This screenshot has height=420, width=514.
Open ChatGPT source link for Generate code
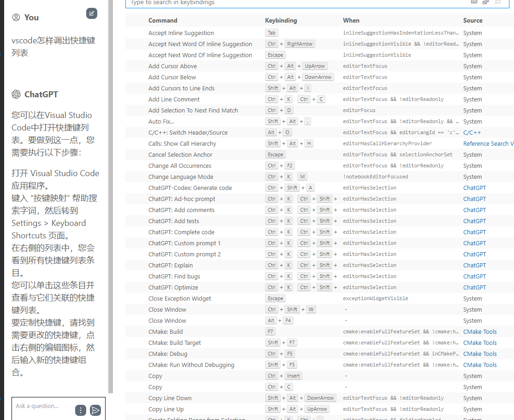click(474, 188)
